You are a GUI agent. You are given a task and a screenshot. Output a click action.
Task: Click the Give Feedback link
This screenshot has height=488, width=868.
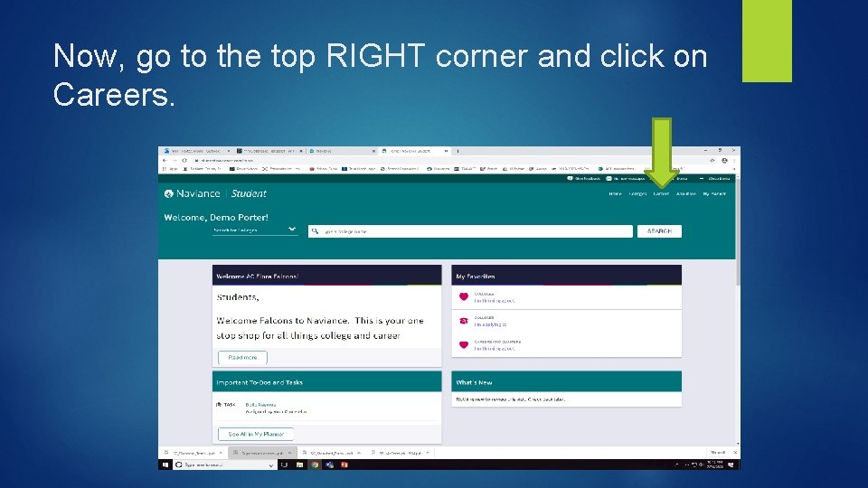click(584, 179)
